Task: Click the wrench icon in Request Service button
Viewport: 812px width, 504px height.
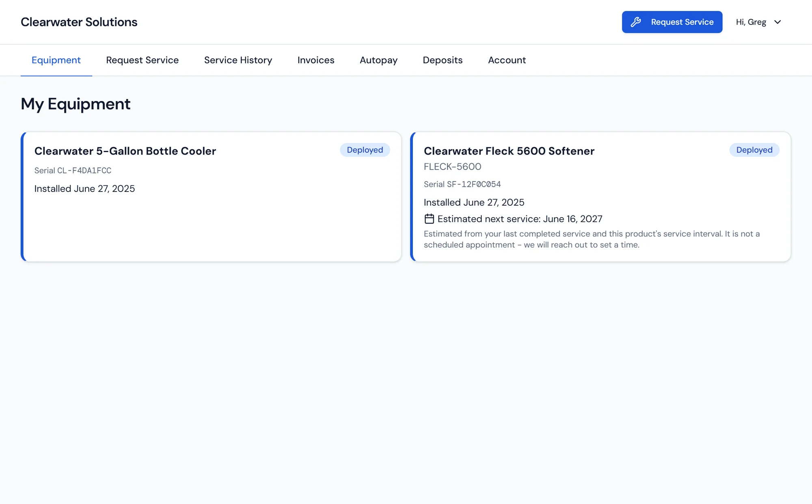Action: [x=636, y=22]
